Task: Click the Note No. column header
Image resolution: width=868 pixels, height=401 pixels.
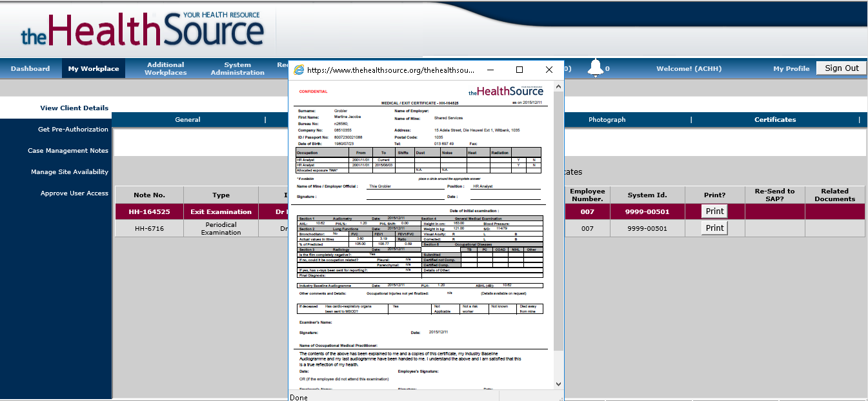Action: [x=150, y=195]
